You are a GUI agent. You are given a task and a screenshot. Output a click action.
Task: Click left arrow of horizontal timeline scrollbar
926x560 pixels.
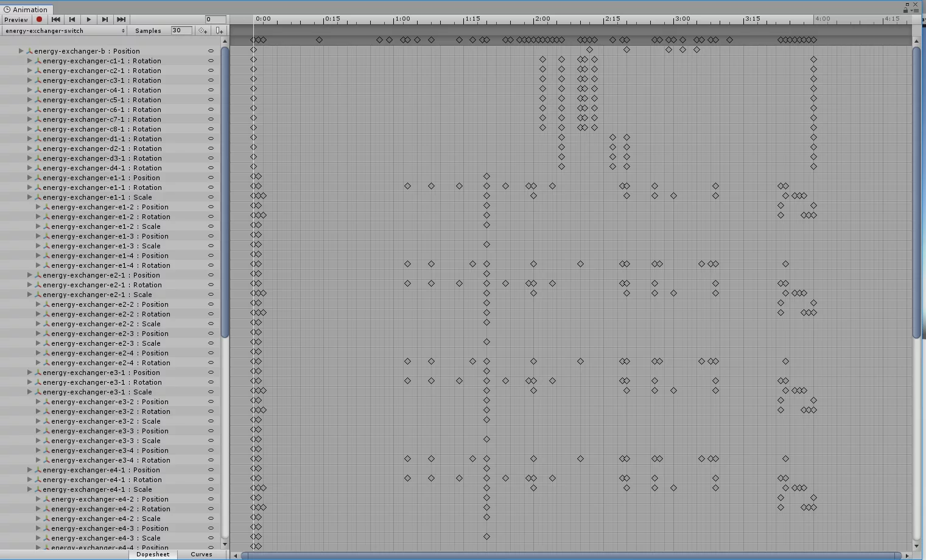[236, 555]
